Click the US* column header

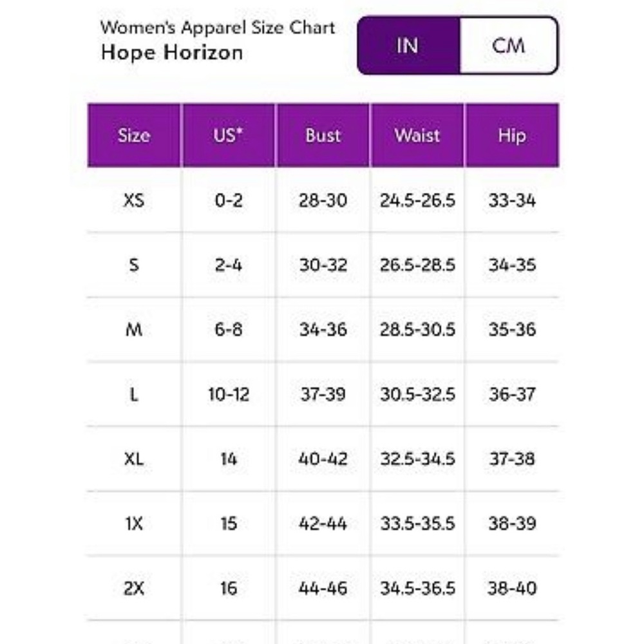click(229, 135)
